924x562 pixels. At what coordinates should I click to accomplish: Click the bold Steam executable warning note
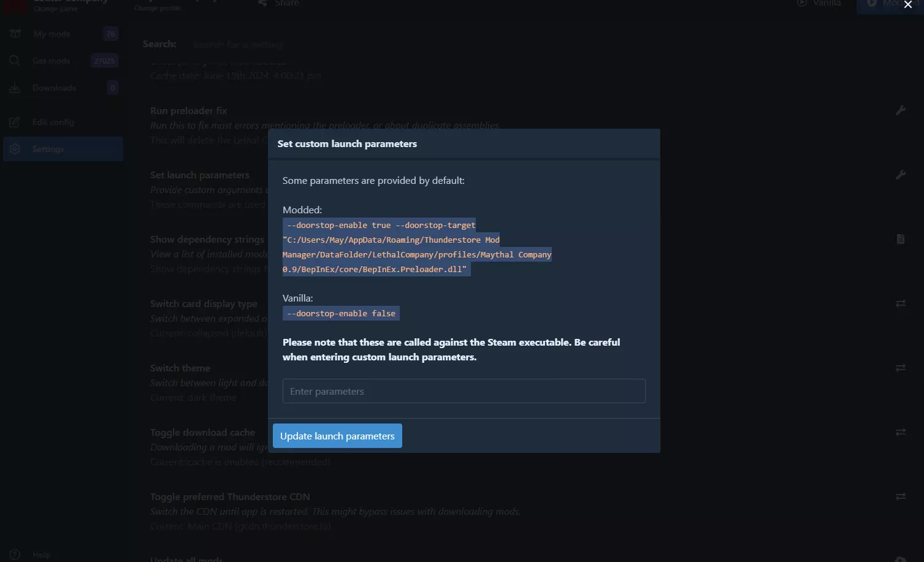[x=451, y=350]
